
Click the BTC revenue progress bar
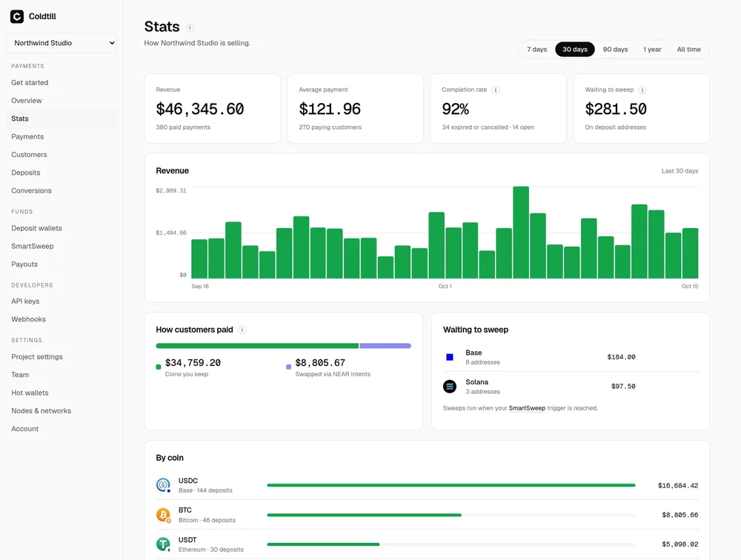364,515
